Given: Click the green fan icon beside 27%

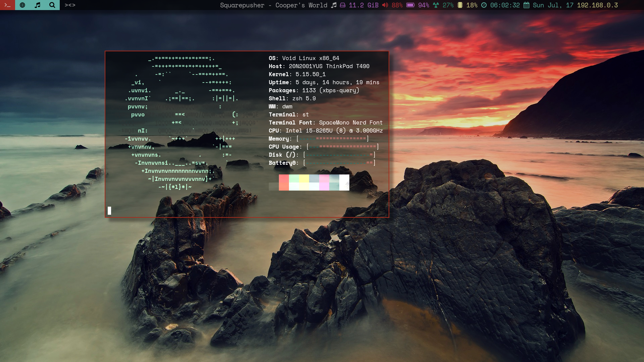Looking at the screenshot, I should click(436, 5).
